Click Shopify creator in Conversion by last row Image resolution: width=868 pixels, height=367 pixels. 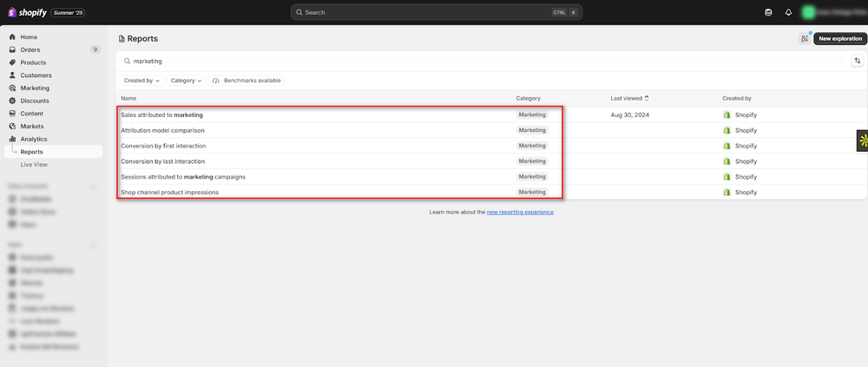740,161
